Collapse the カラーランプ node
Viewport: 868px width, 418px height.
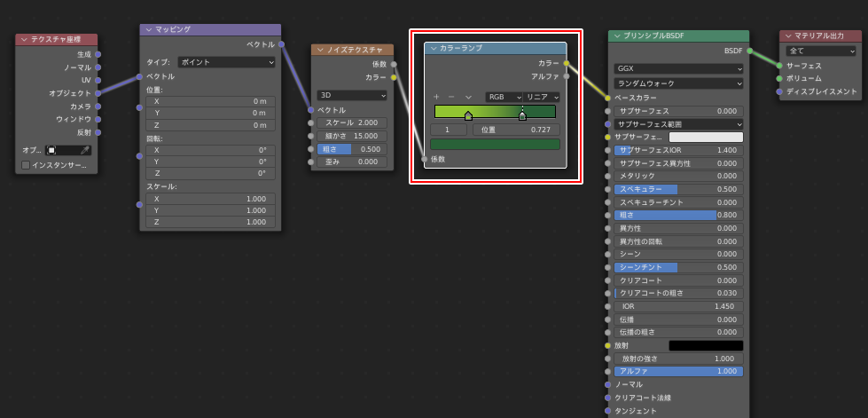click(x=434, y=48)
